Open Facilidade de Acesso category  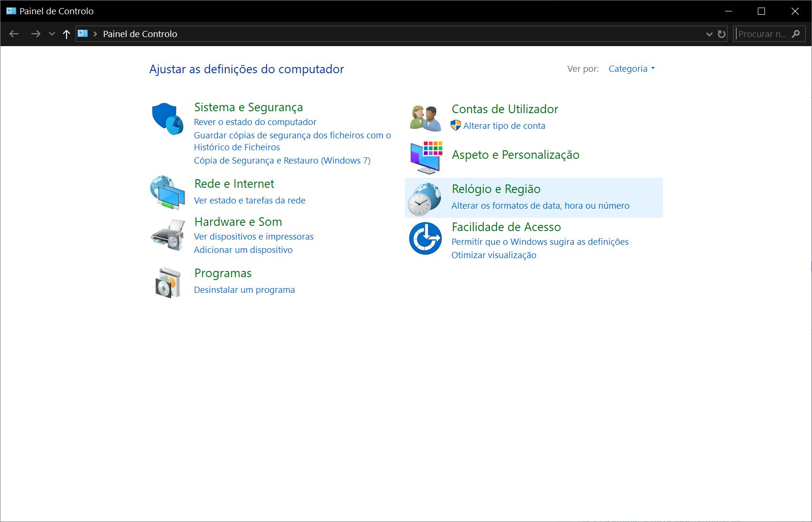click(x=506, y=227)
